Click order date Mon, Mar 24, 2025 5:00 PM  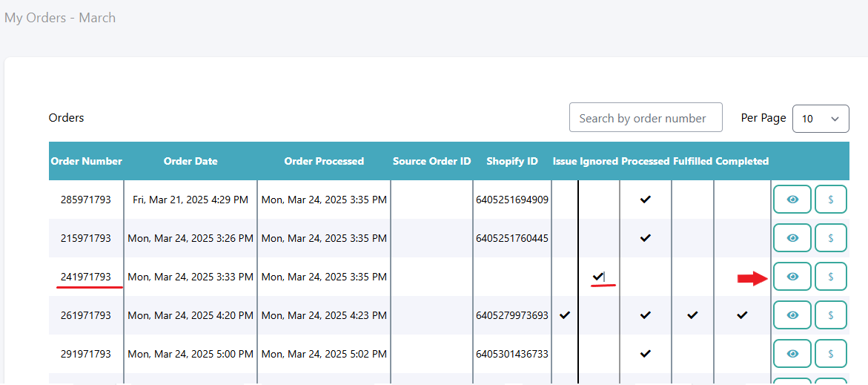(191, 353)
